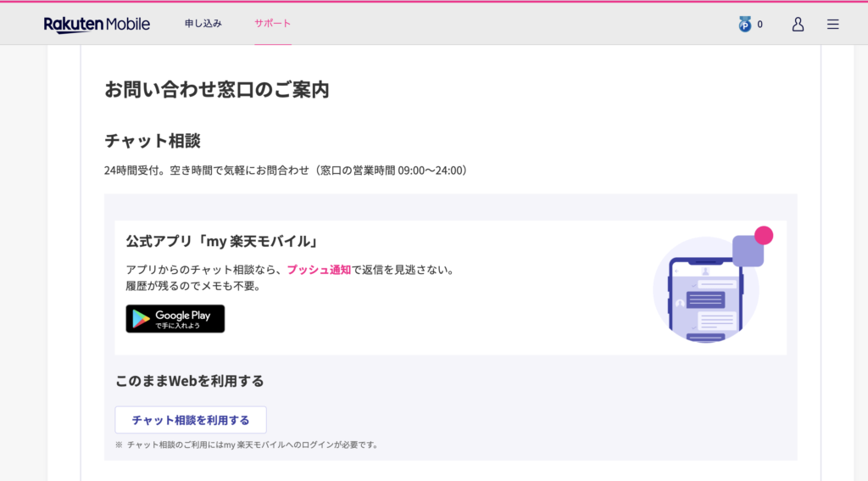Click the pink プッシュ通知 text
The width and height of the screenshot is (868, 481).
coord(319,270)
